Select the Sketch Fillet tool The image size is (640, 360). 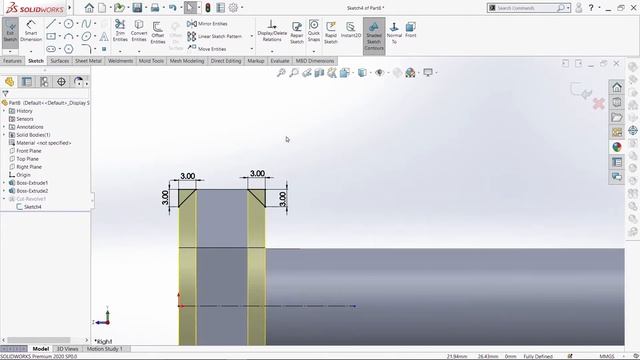click(86, 49)
